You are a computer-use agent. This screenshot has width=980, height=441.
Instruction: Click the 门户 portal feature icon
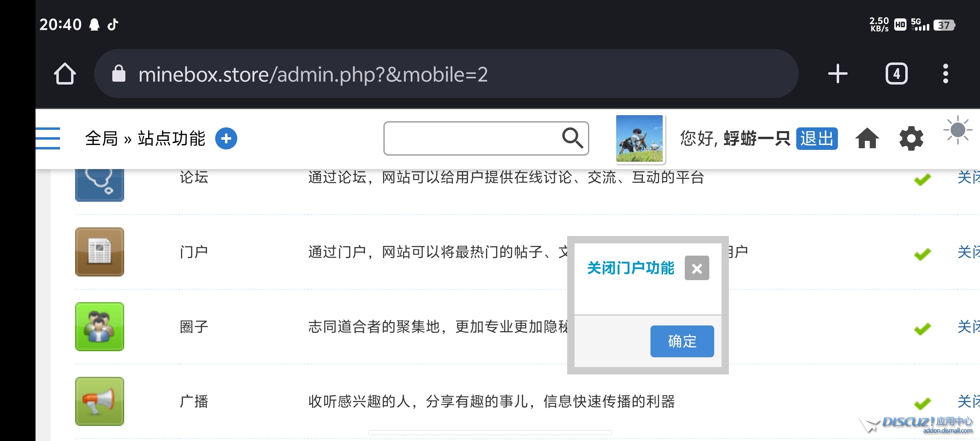tap(100, 252)
